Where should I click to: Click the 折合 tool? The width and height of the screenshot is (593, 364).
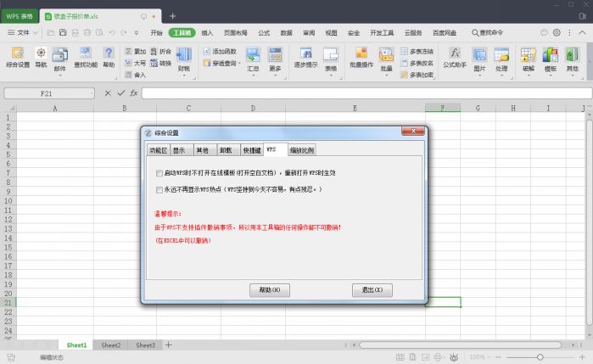pos(160,51)
